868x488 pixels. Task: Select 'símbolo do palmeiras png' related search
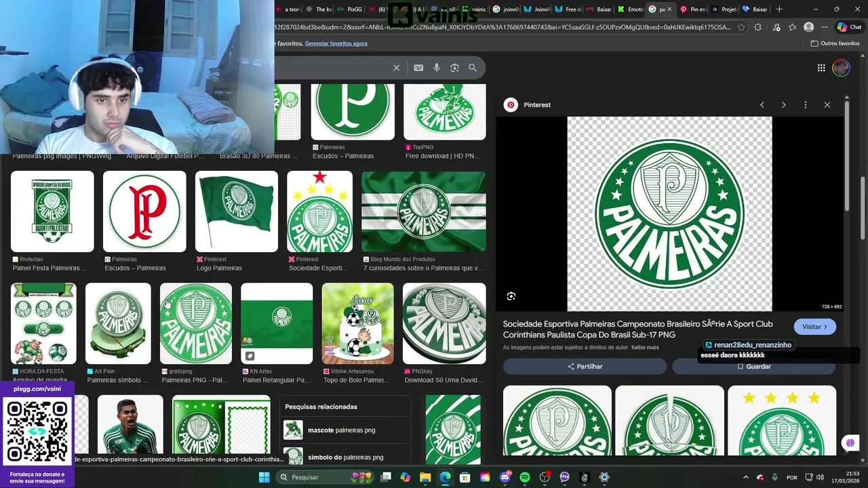[345, 457]
